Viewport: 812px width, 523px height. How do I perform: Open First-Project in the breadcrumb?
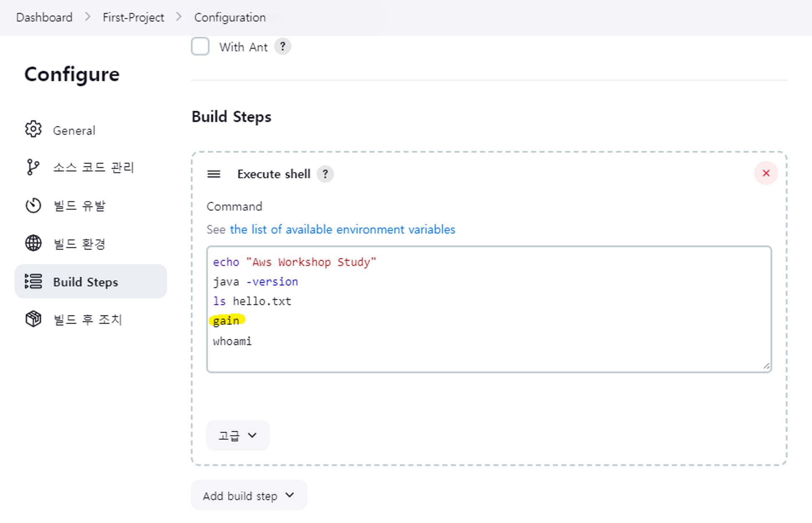(x=133, y=18)
